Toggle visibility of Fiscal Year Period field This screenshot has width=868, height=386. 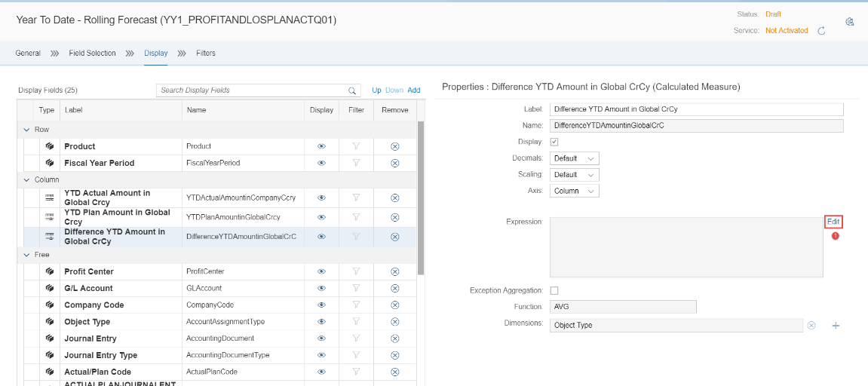coord(321,163)
